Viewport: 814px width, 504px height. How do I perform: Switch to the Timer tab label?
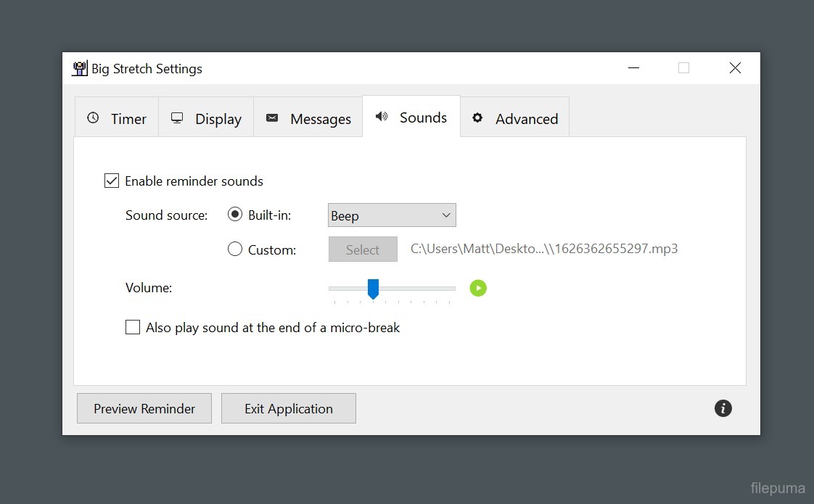(128, 119)
